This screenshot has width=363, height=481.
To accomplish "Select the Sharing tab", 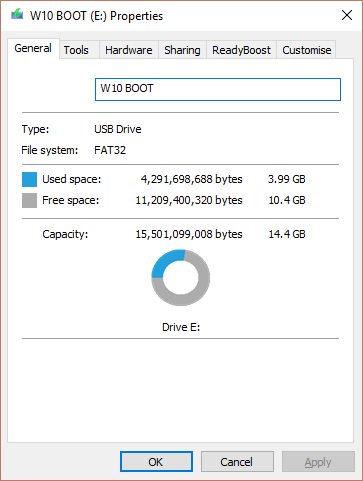I will pos(182,50).
